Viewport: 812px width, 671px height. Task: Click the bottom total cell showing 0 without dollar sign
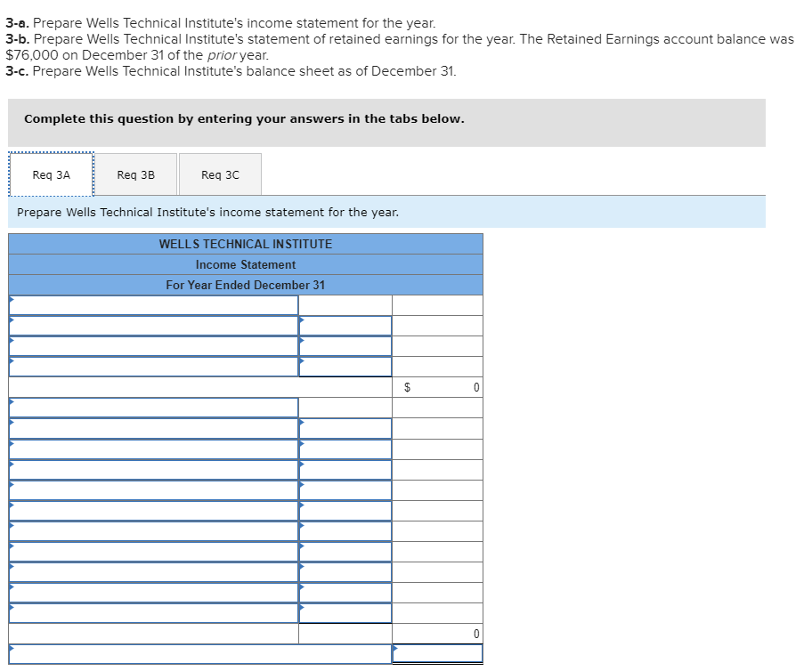point(437,634)
